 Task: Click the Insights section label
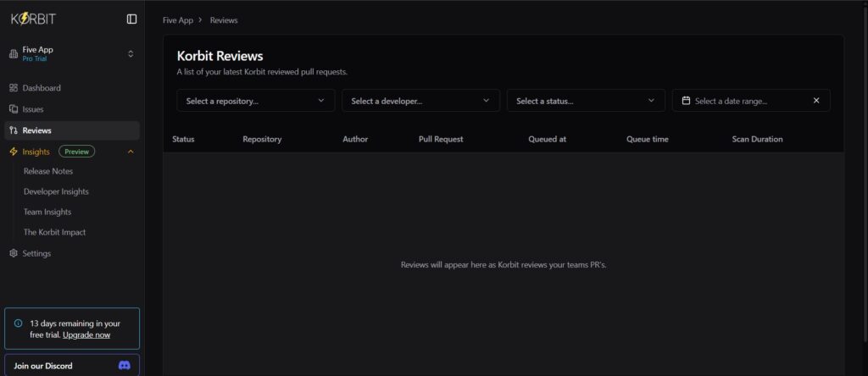tap(36, 152)
